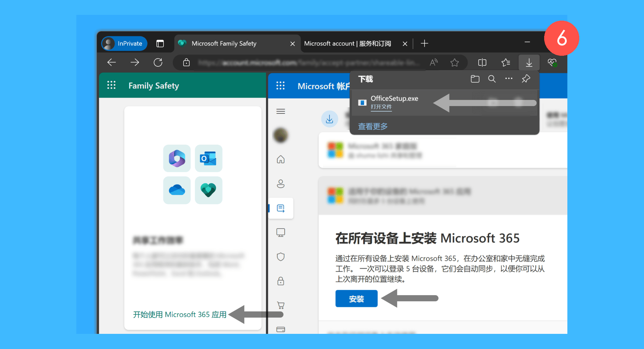Open the services and subscriptions sidebar icon
644x349 pixels.
point(281,208)
